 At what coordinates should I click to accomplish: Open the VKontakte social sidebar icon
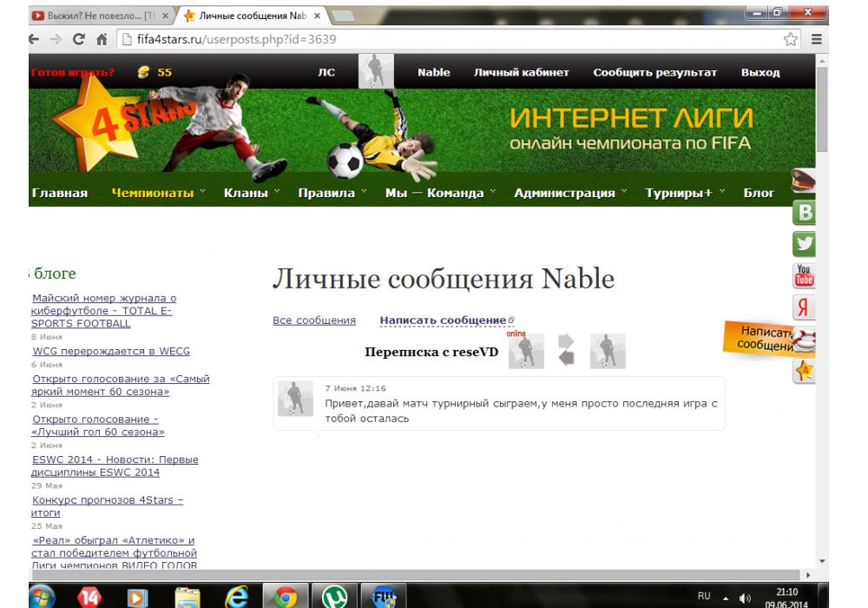[x=805, y=214]
